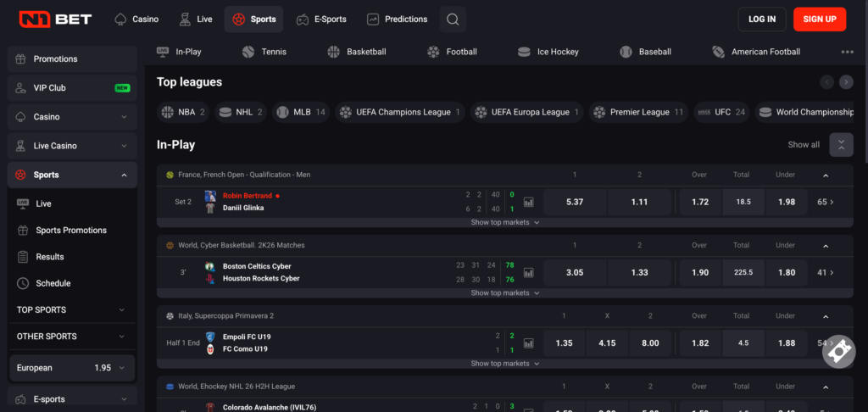Open the Predictions top navigation tab
868x412 pixels.
397,19
